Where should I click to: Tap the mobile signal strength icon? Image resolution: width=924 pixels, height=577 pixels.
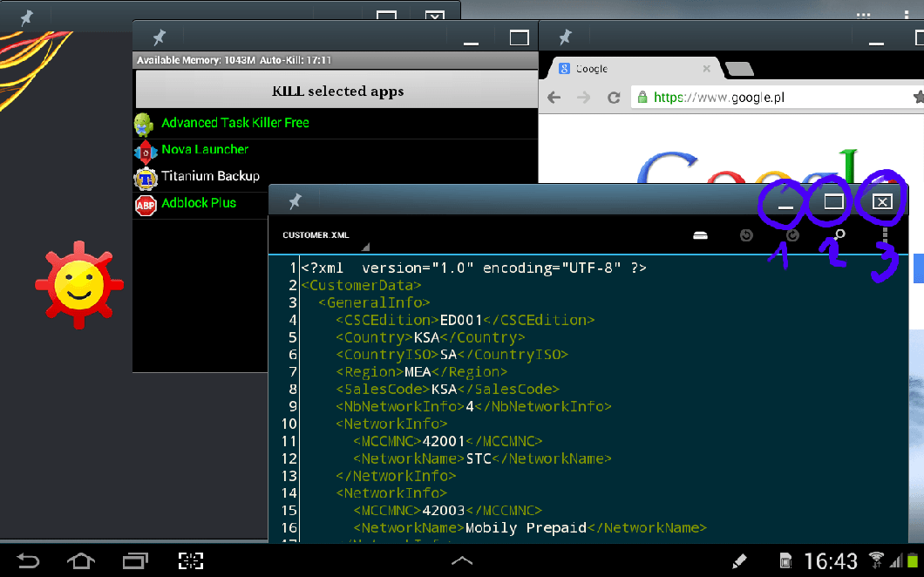tap(896, 561)
